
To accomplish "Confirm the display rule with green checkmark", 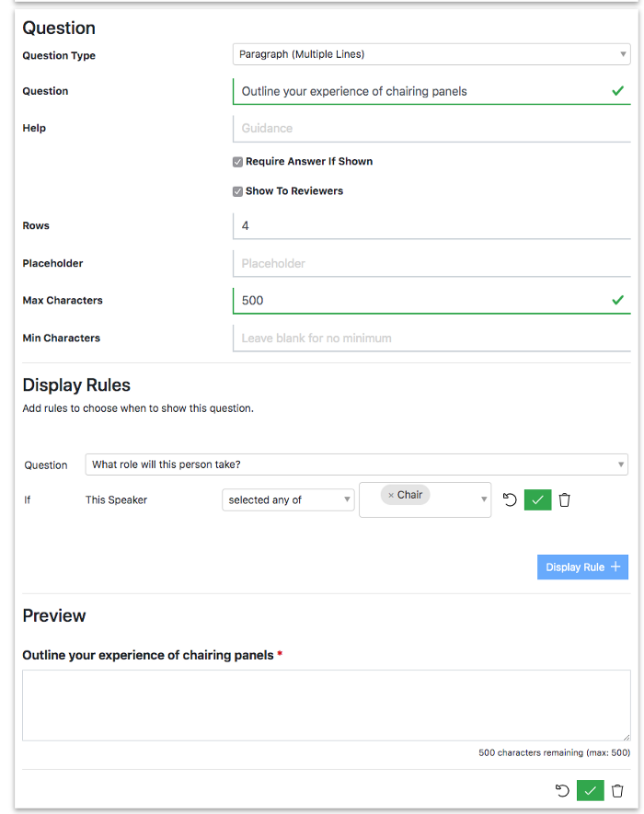I will pyautogui.click(x=537, y=500).
